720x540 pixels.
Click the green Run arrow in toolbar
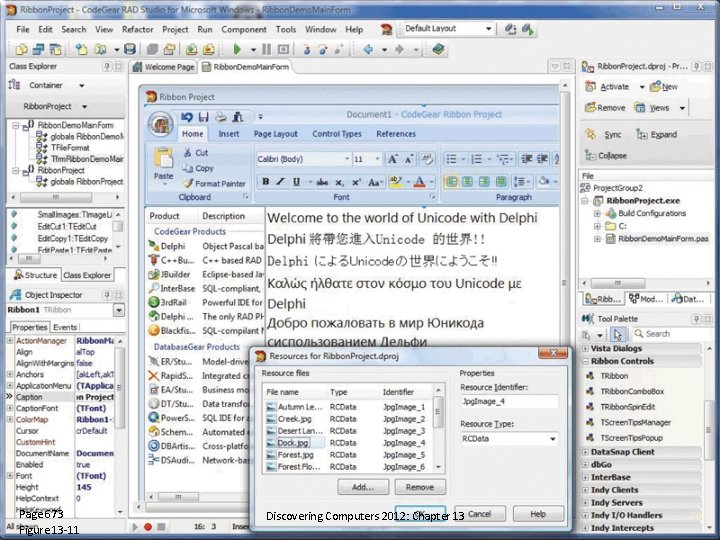pos(237,49)
